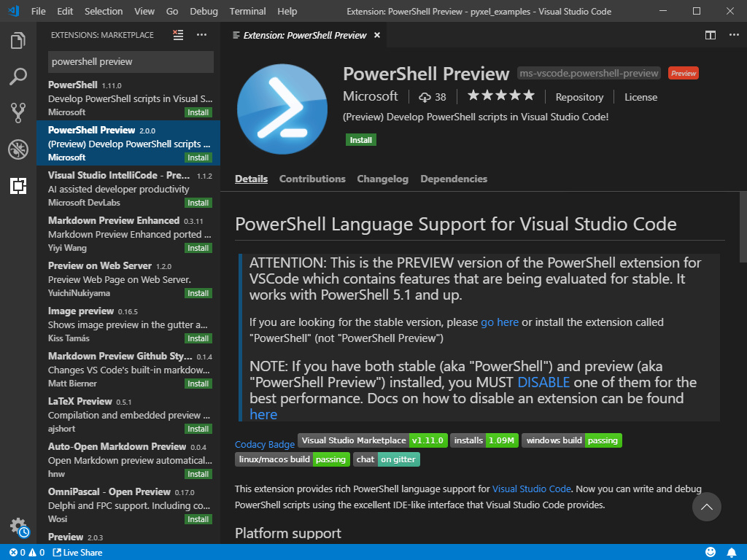The height and width of the screenshot is (560, 747).
Task: Open the Explorer view in the activity bar
Action: 18,42
